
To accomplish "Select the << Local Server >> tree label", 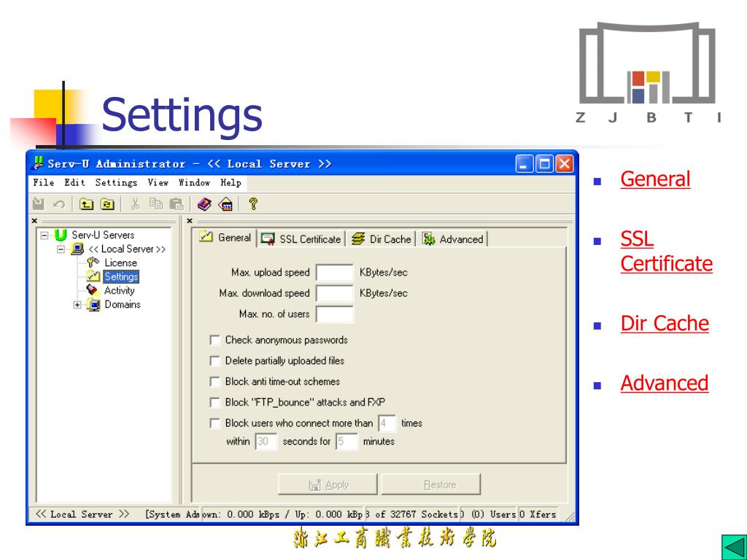I will tap(127, 249).
